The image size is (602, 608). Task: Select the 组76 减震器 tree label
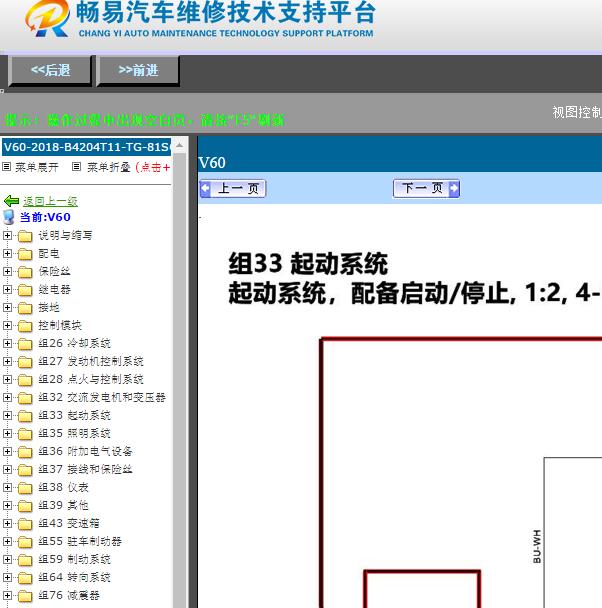click(x=69, y=595)
